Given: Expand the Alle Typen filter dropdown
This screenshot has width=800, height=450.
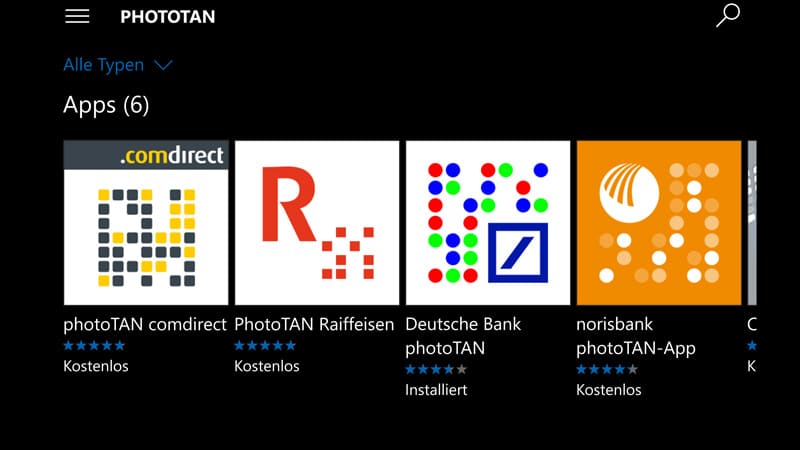Looking at the screenshot, I should point(118,65).
